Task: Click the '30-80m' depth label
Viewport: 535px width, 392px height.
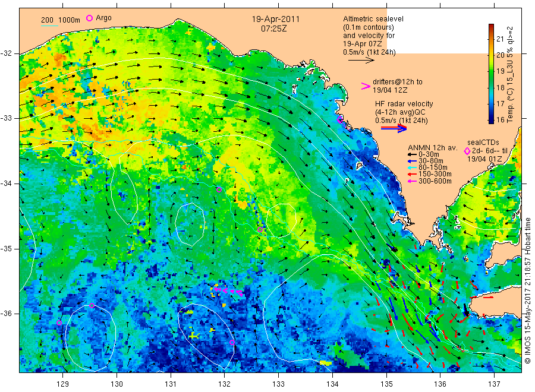Action: tap(430, 161)
